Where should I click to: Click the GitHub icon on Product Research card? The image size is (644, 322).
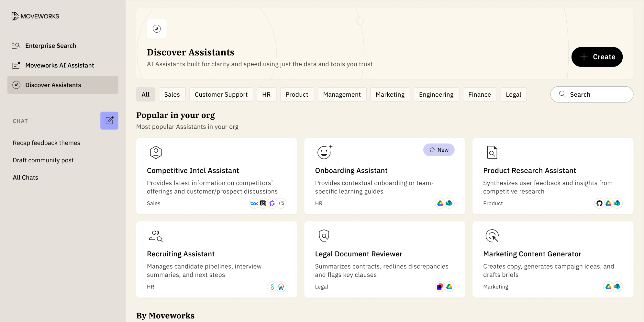point(599,203)
